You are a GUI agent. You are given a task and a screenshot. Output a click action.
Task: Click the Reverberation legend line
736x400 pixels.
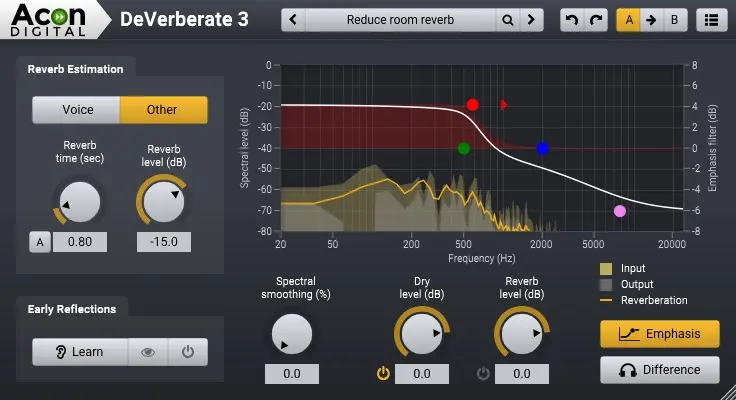pyautogui.click(x=606, y=300)
